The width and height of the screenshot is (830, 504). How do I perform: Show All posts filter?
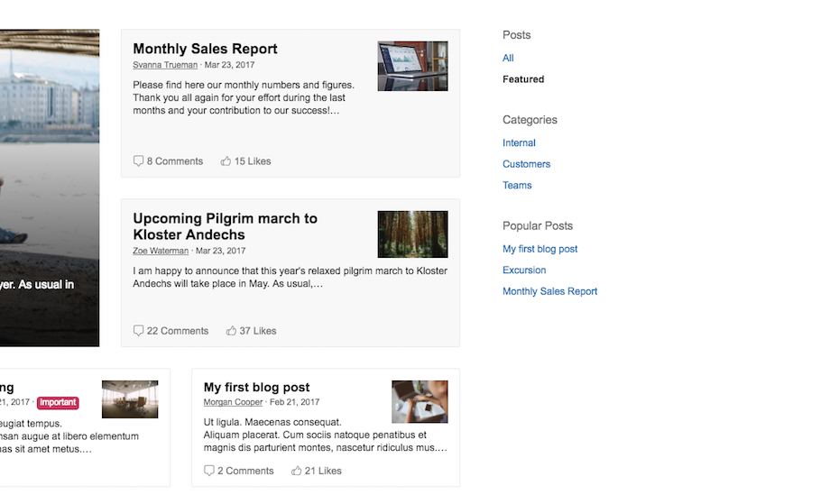[x=508, y=59]
